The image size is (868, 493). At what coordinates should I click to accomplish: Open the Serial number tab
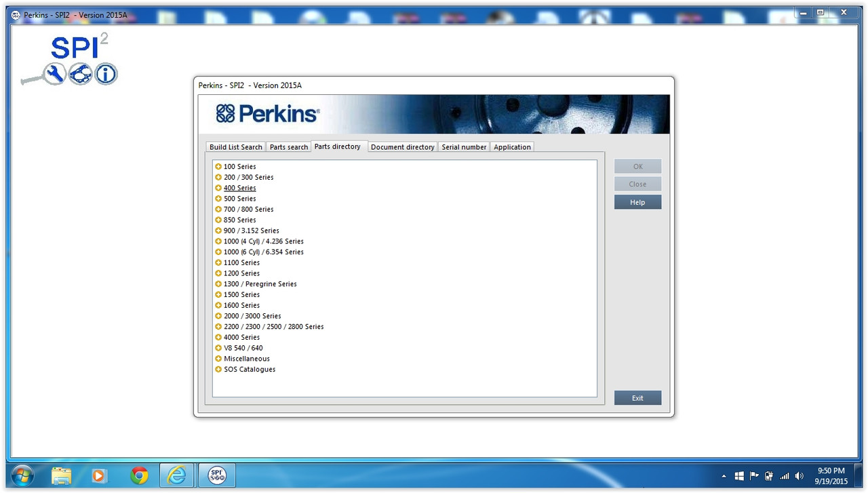click(x=464, y=146)
